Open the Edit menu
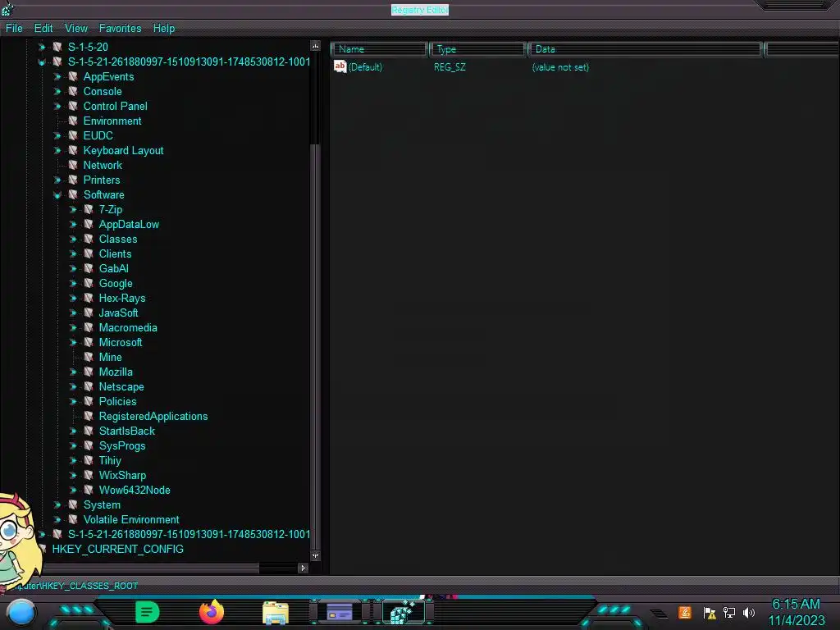The image size is (840, 630). pyautogui.click(x=43, y=29)
